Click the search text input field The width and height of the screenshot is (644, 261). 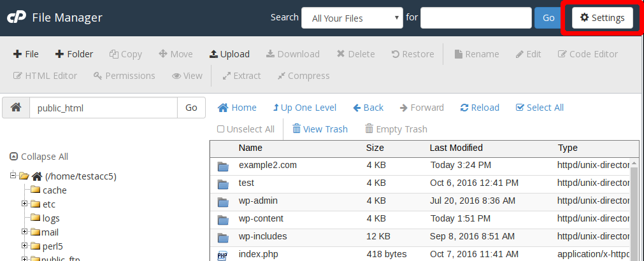(476, 18)
